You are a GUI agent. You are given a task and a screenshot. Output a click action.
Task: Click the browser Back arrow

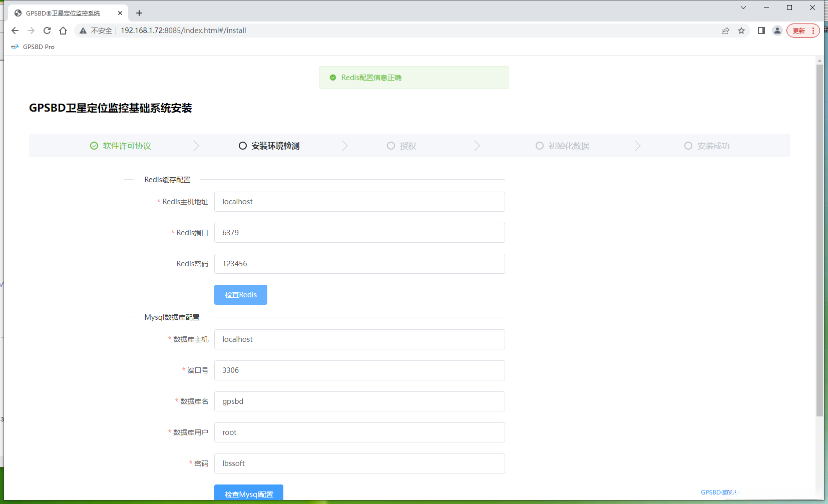point(15,31)
